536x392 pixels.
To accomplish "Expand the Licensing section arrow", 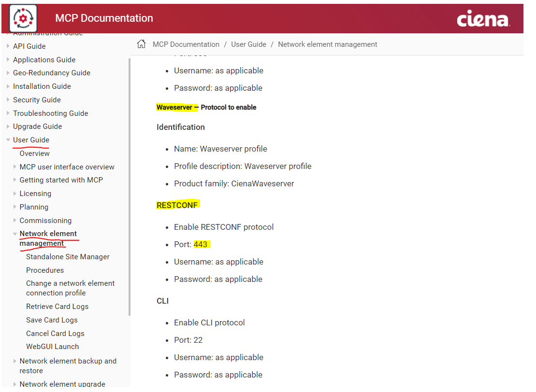I will click(x=14, y=194).
